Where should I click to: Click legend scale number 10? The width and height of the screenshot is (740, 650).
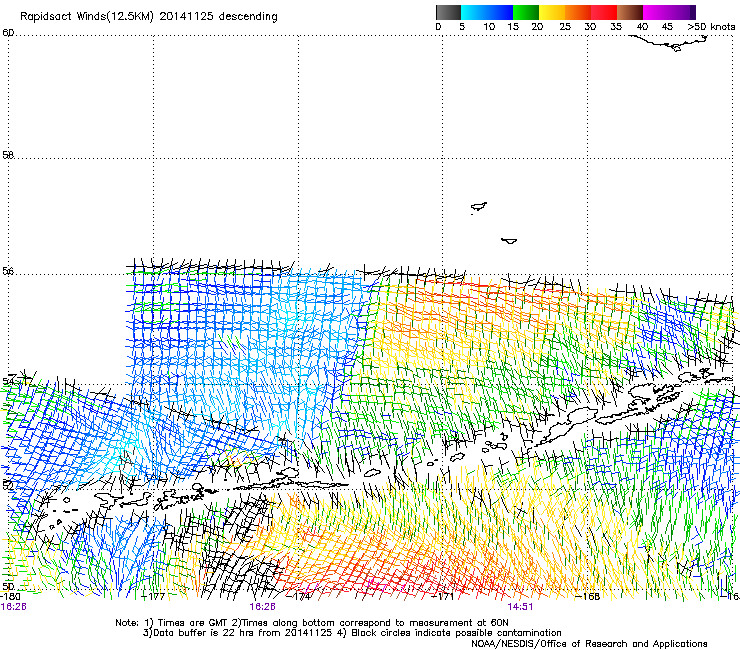point(489,27)
